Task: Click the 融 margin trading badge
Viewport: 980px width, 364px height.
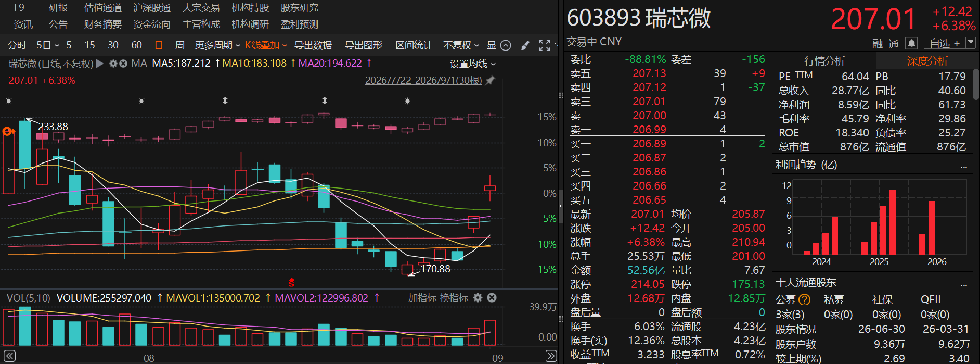Action: (x=878, y=44)
